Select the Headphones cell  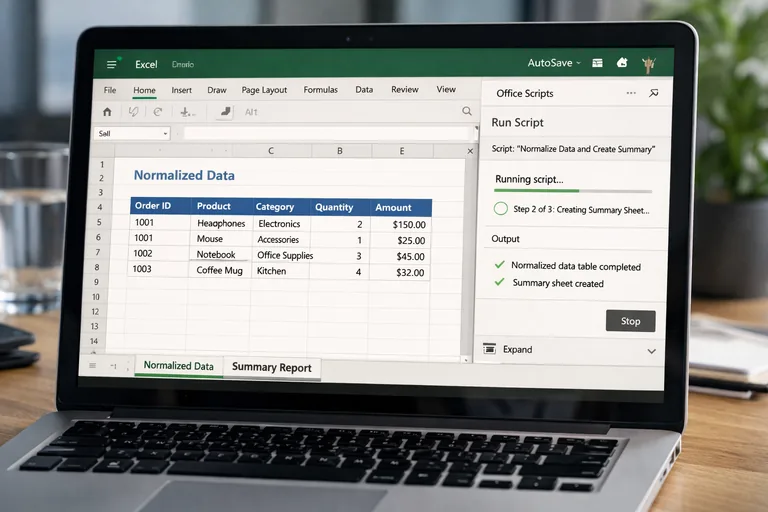[221, 223]
